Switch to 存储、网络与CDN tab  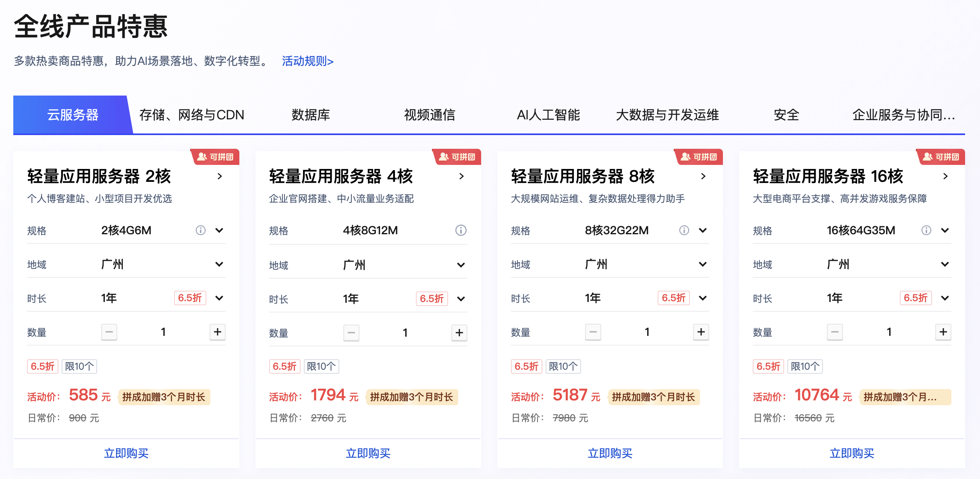point(192,115)
